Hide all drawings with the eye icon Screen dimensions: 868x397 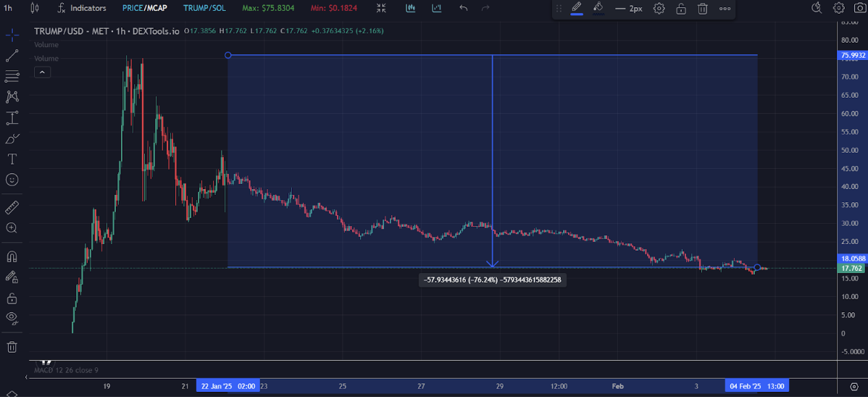12,317
